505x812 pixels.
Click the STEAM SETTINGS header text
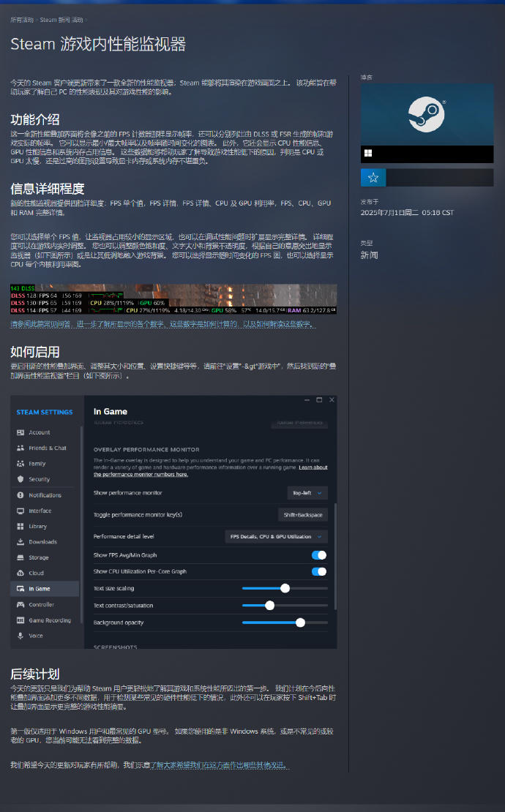click(45, 412)
